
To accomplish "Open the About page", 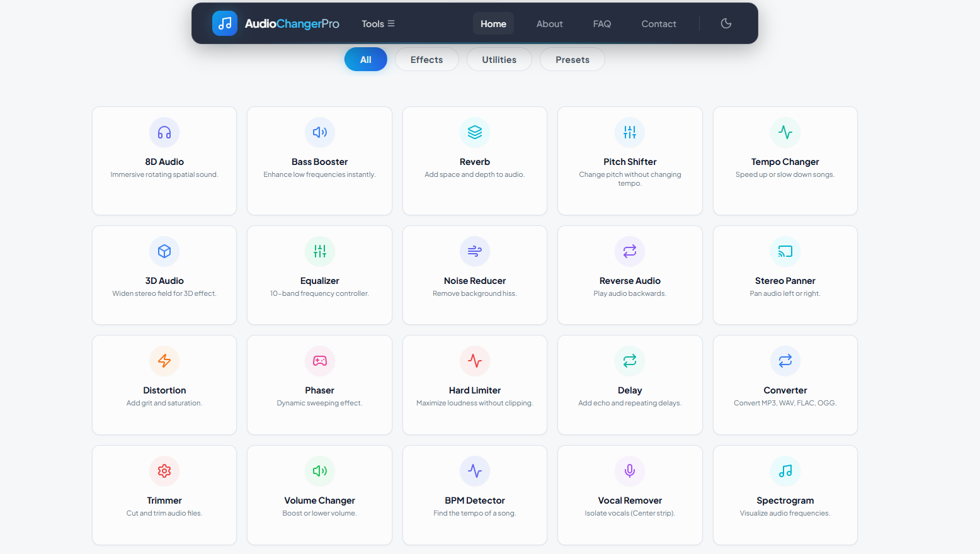I will (x=549, y=23).
